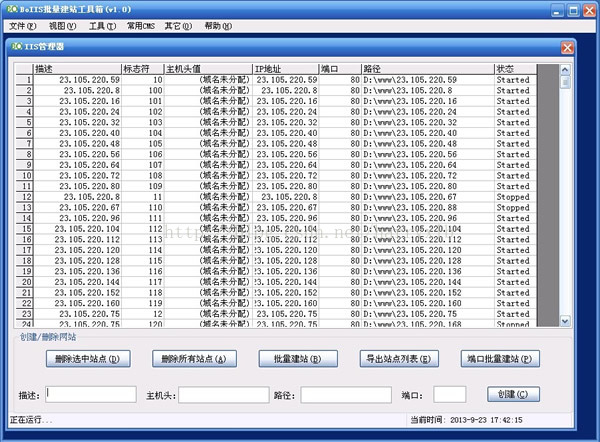Click the 删除所有站点(A) button
This screenshot has height=442, width=600.
coord(194,359)
